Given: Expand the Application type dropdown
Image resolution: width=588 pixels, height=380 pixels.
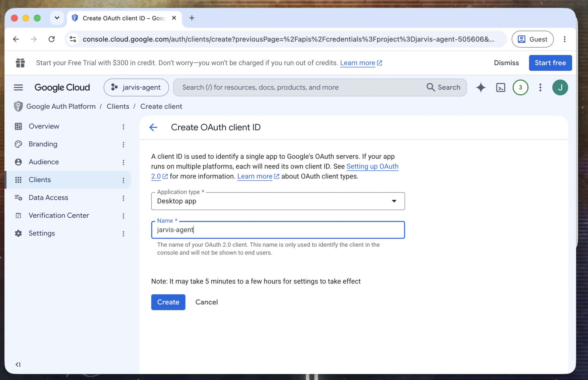Looking at the screenshot, I should (278, 201).
